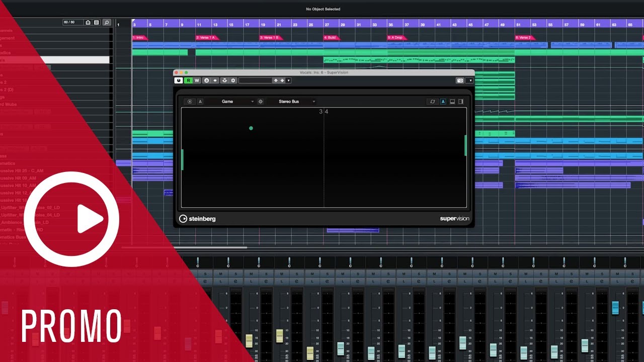Select split vertical layout icon
Image resolution: width=644 pixels, height=362 pixels.
461,102
